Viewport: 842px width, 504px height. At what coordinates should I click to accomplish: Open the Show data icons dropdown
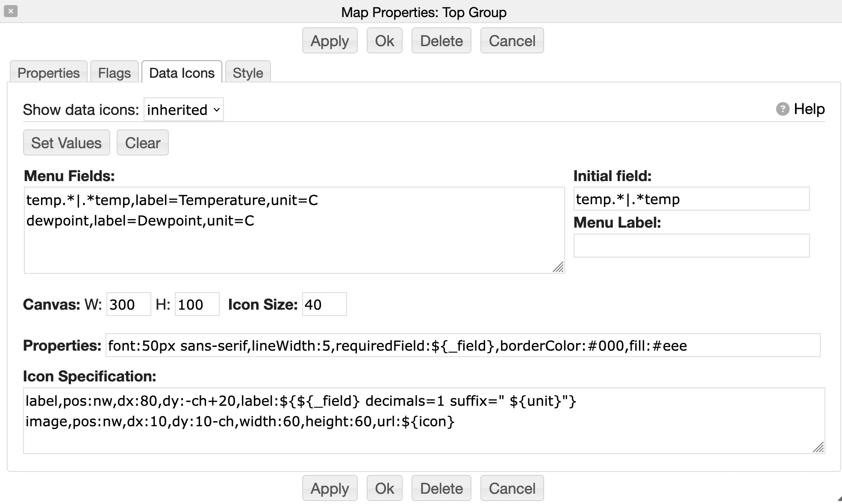coord(183,110)
